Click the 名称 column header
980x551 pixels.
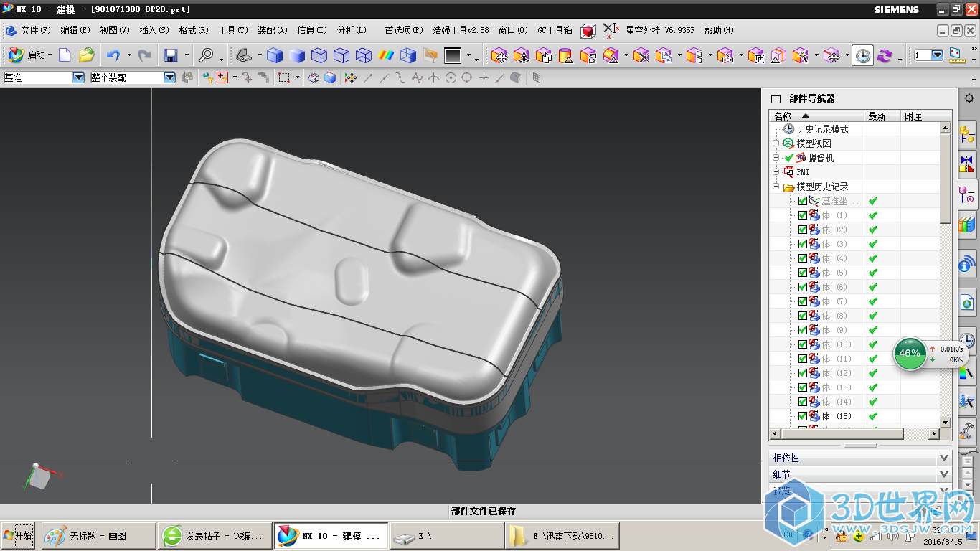[x=817, y=116]
